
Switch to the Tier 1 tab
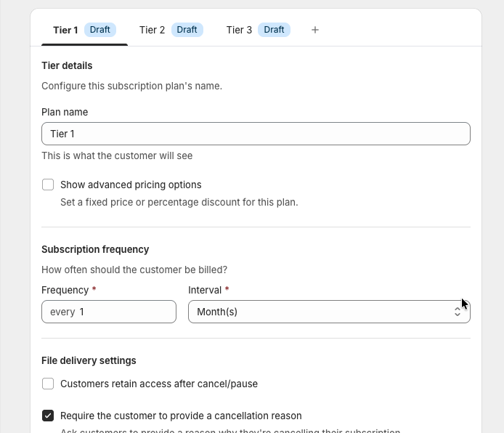click(x=65, y=30)
